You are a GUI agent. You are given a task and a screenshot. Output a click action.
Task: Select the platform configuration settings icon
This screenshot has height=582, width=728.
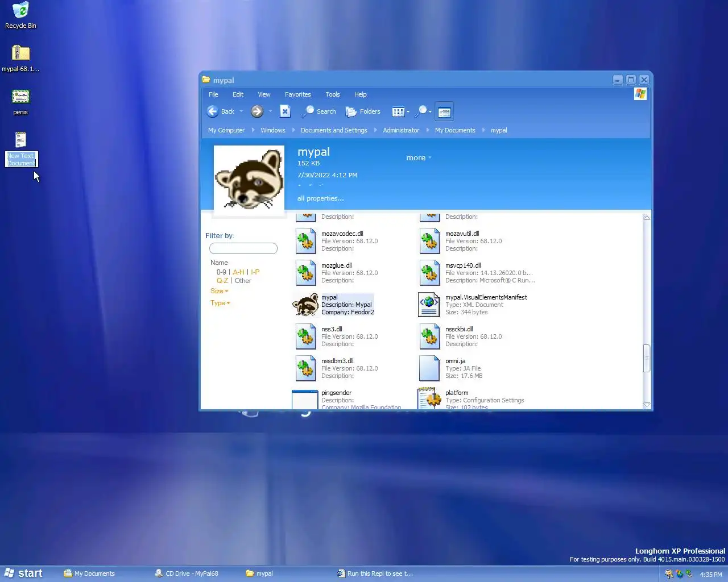pos(429,398)
